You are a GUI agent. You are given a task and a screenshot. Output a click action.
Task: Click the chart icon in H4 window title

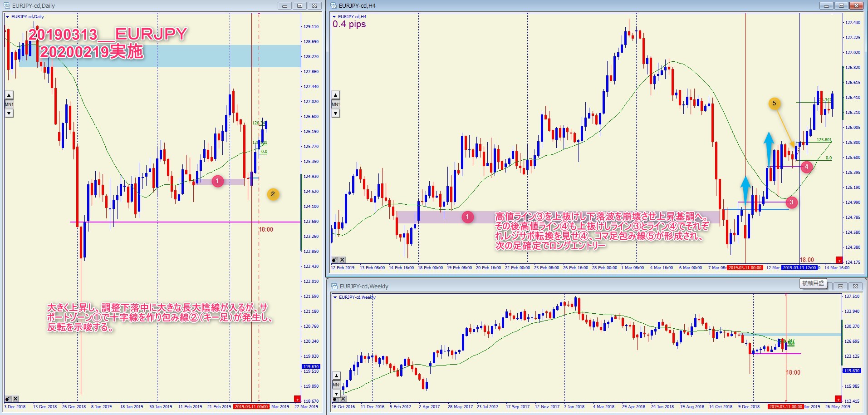click(333, 5)
